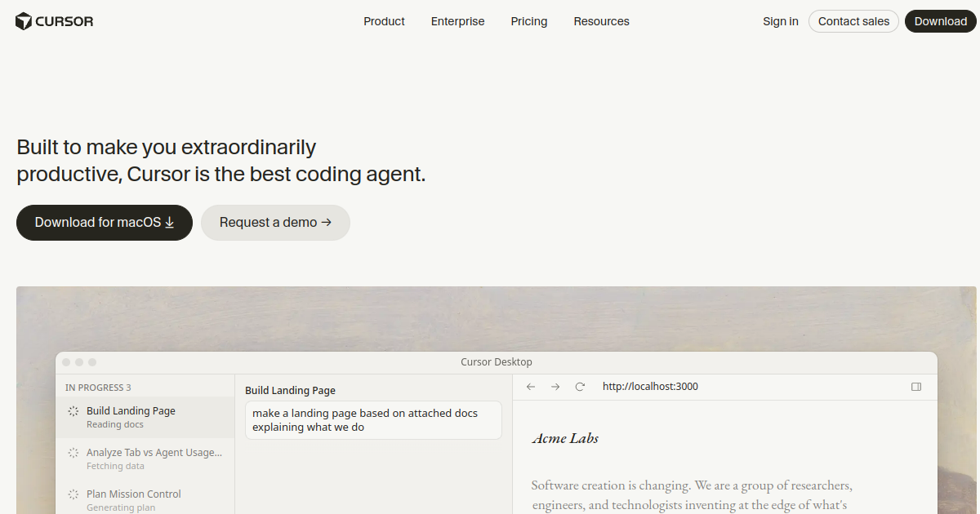Image resolution: width=980 pixels, height=514 pixels.
Task: Open the Resources menu
Action: 601,21
